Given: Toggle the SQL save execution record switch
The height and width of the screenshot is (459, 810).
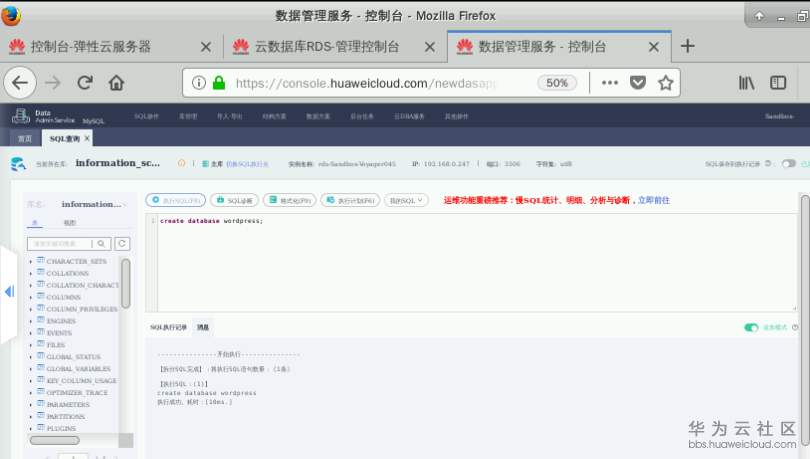Looking at the screenshot, I should coord(788,164).
